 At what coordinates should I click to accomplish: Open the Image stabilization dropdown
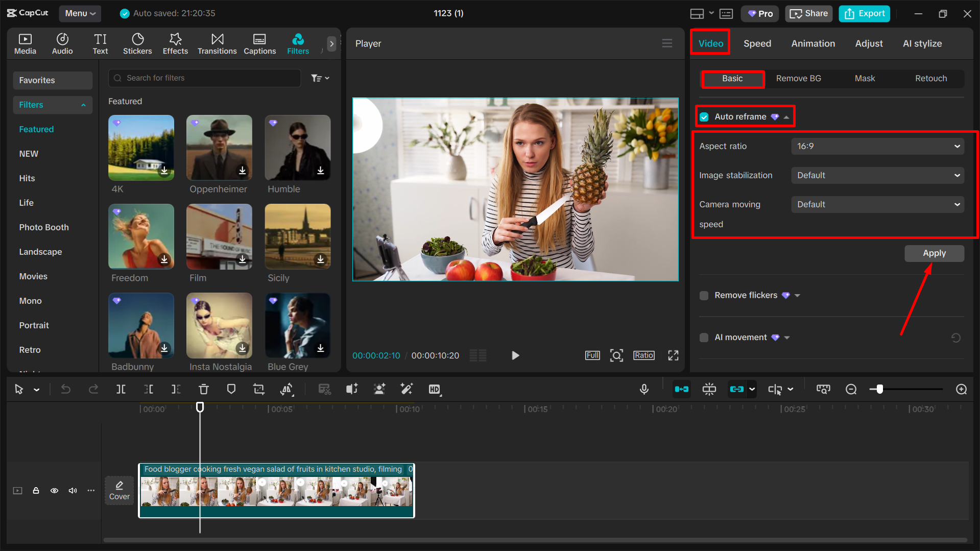(877, 175)
